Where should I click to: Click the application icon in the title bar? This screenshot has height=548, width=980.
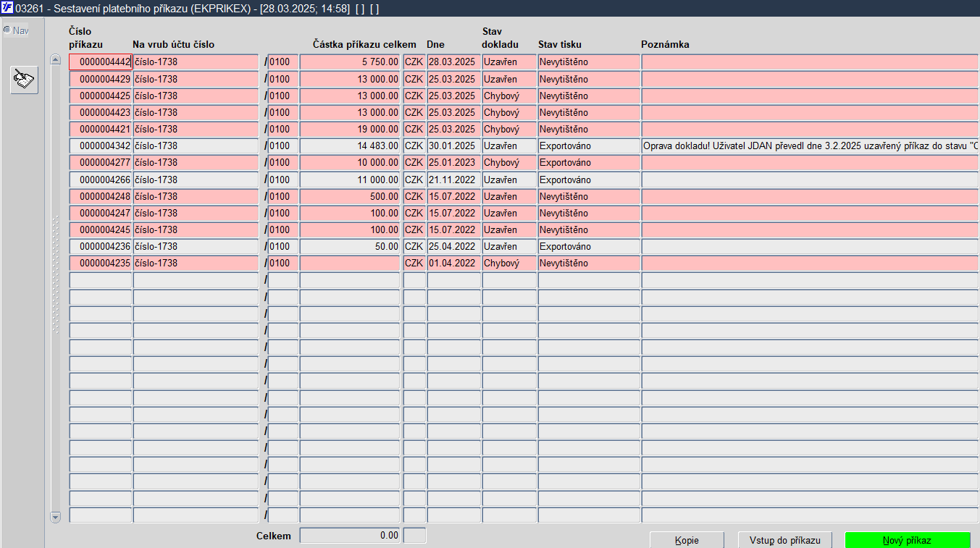pos(7,8)
